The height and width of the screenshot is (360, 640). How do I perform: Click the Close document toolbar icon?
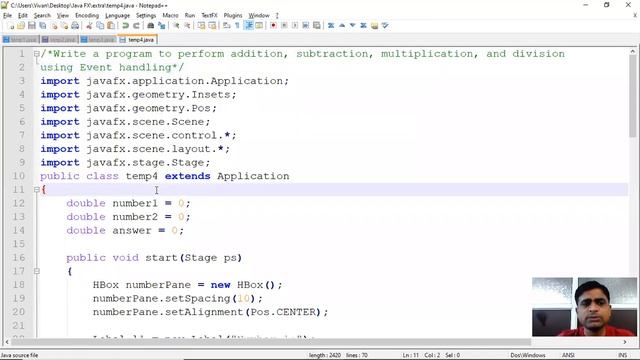[x=53, y=26]
